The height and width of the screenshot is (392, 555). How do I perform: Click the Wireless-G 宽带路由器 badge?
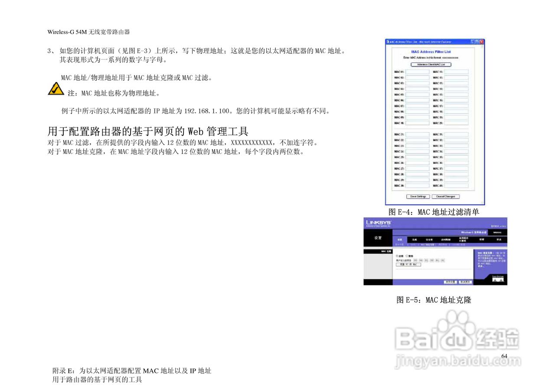click(474, 232)
